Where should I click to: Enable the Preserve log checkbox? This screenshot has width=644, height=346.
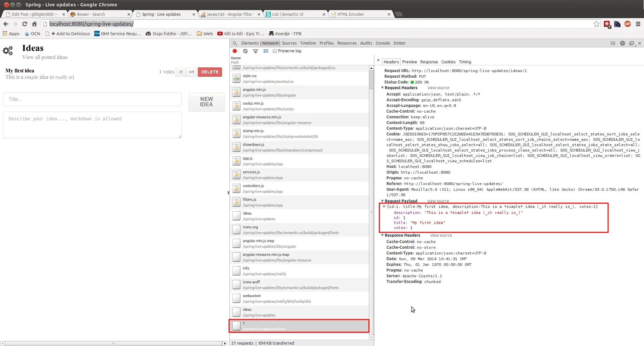click(x=275, y=51)
